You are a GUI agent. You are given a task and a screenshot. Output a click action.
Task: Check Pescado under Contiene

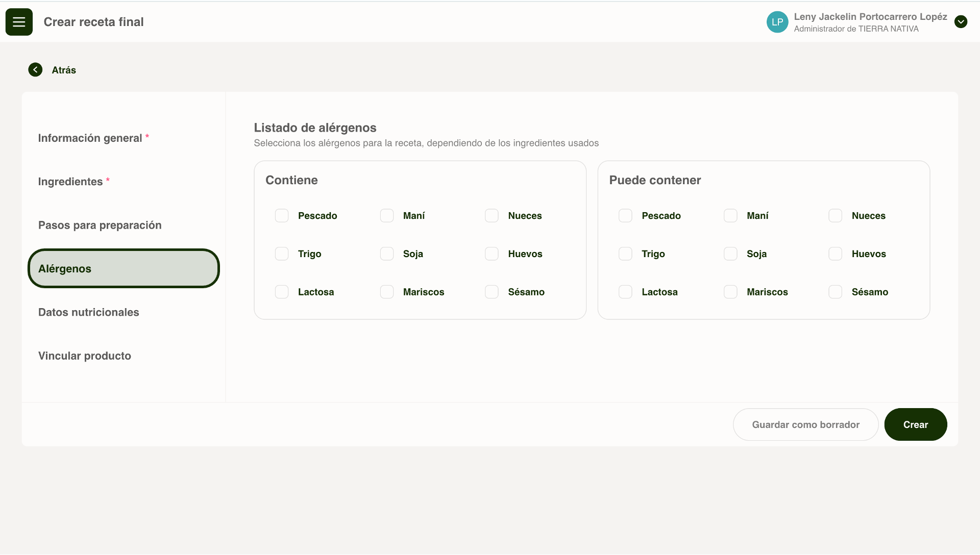click(x=282, y=216)
